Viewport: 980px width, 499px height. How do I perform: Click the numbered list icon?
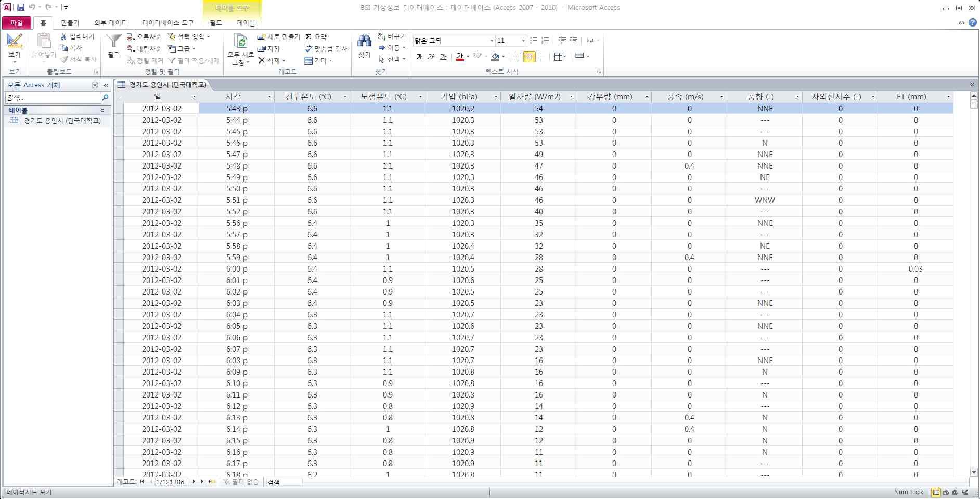coord(545,41)
